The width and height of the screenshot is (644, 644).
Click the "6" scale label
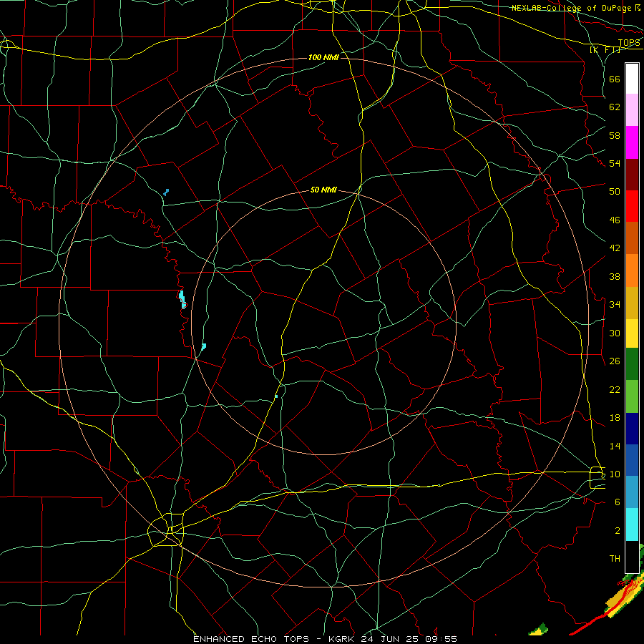pos(618,502)
